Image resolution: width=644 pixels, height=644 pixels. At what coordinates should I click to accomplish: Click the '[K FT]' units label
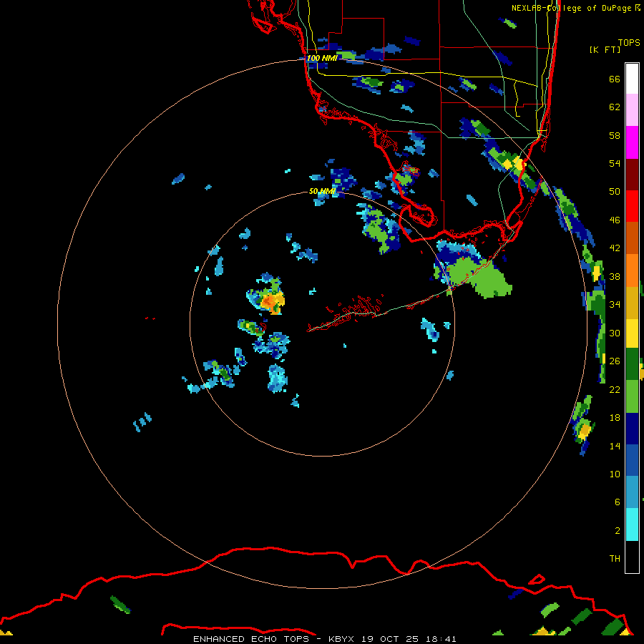click(x=605, y=49)
